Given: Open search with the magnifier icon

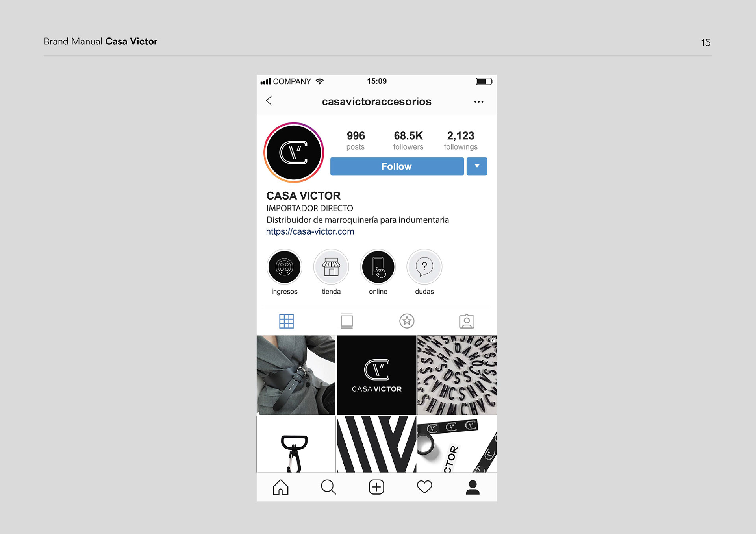Looking at the screenshot, I should 328,487.
